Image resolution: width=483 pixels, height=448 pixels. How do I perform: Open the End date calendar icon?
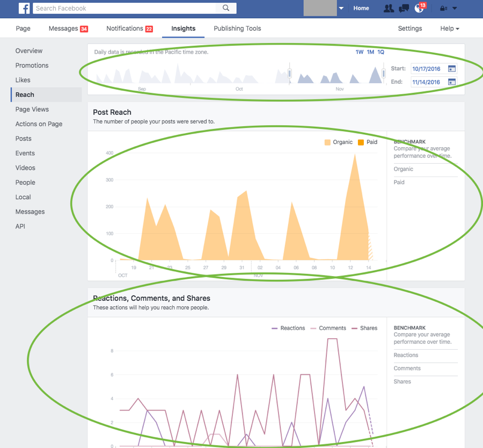[451, 82]
